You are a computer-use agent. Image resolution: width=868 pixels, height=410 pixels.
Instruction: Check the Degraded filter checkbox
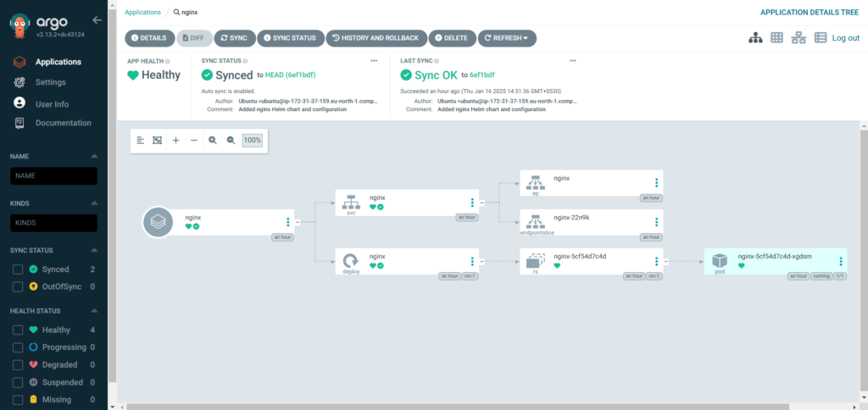coord(18,365)
